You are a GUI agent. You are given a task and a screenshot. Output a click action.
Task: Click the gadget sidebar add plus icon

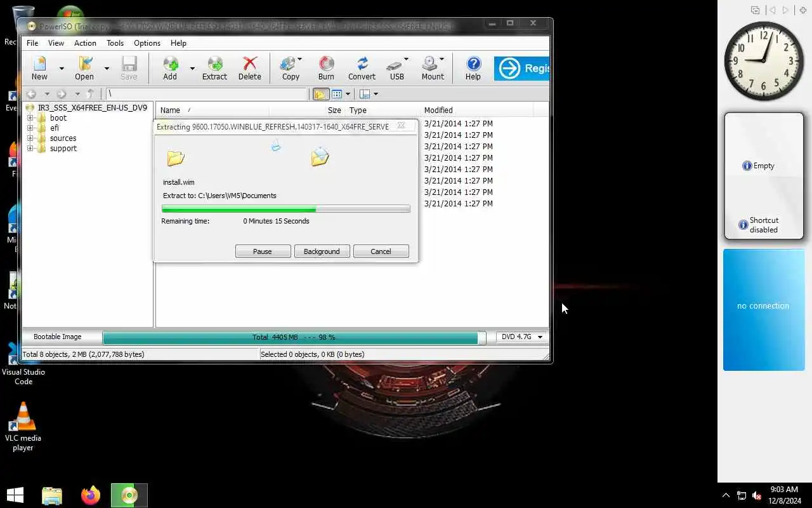pos(802,10)
